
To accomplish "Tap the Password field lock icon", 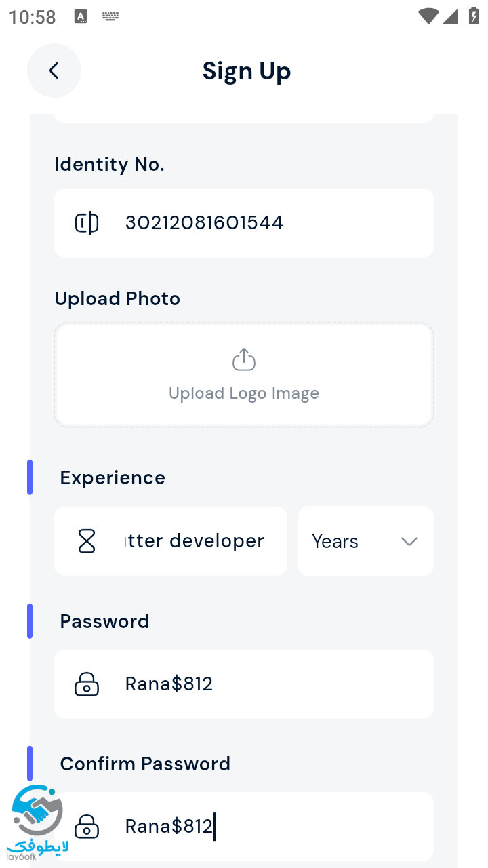I will click(87, 684).
